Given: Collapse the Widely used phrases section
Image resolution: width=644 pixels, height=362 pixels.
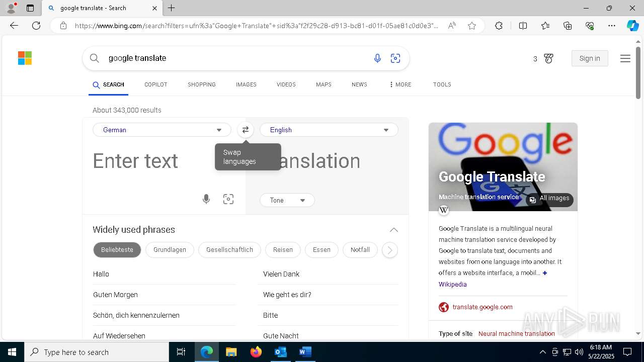Looking at the screenshot, I should [x=393, y=230].
